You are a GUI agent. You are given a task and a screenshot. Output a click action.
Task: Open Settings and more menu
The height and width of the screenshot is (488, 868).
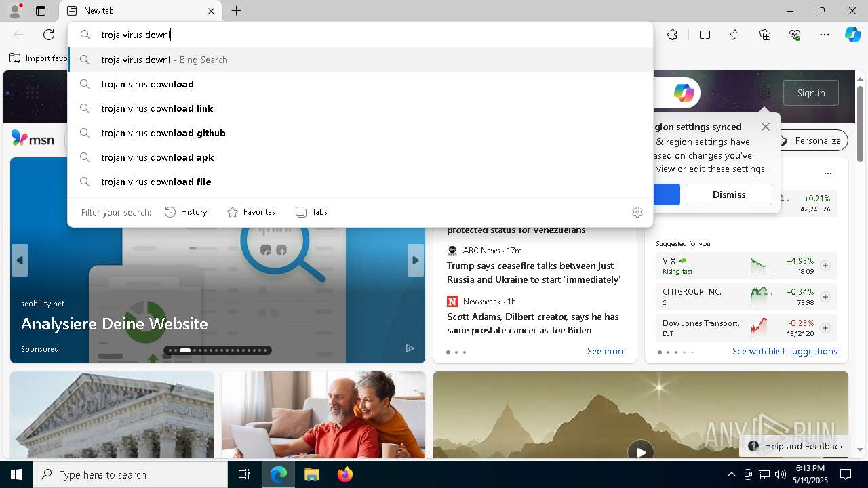pyautogui.click(x=825, y=35)
